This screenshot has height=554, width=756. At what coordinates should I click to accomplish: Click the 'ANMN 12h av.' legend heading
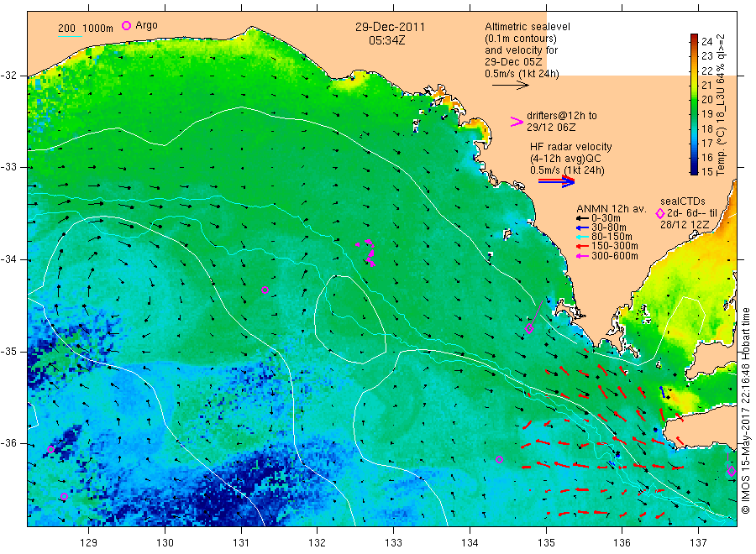612,209
